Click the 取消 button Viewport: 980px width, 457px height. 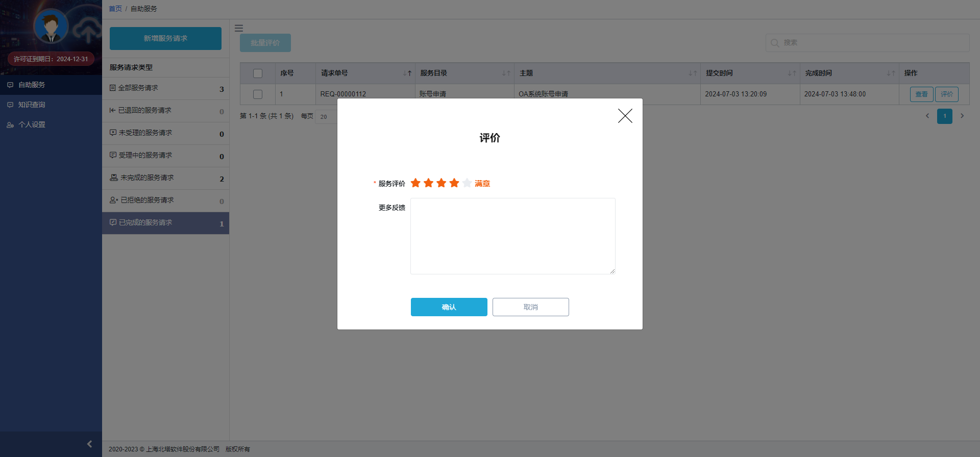pyautogui.click(x=530, y=307)
